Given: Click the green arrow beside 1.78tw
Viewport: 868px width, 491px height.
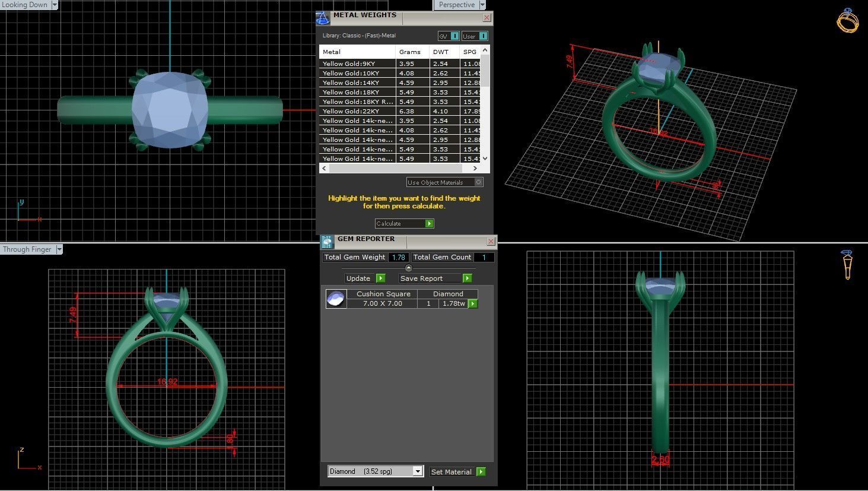Looking at the screenshot, I should click(473, 304).
